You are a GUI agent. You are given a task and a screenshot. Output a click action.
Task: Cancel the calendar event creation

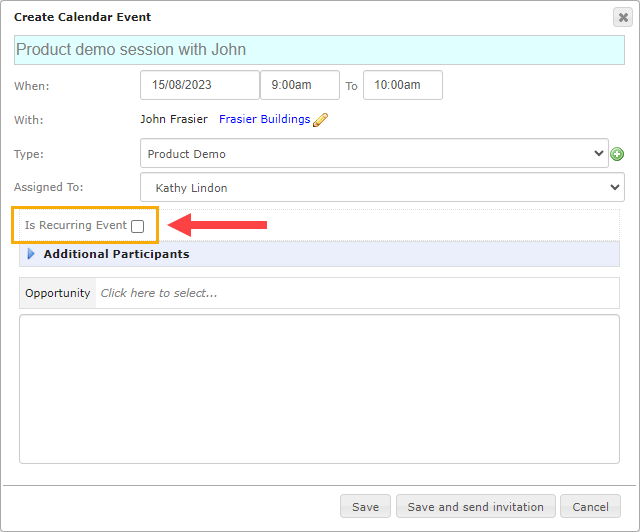tap(590, 506)
